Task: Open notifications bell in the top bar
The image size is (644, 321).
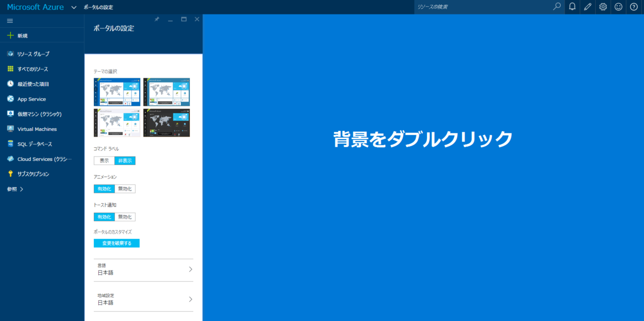Action: click(x=573, y=7)
